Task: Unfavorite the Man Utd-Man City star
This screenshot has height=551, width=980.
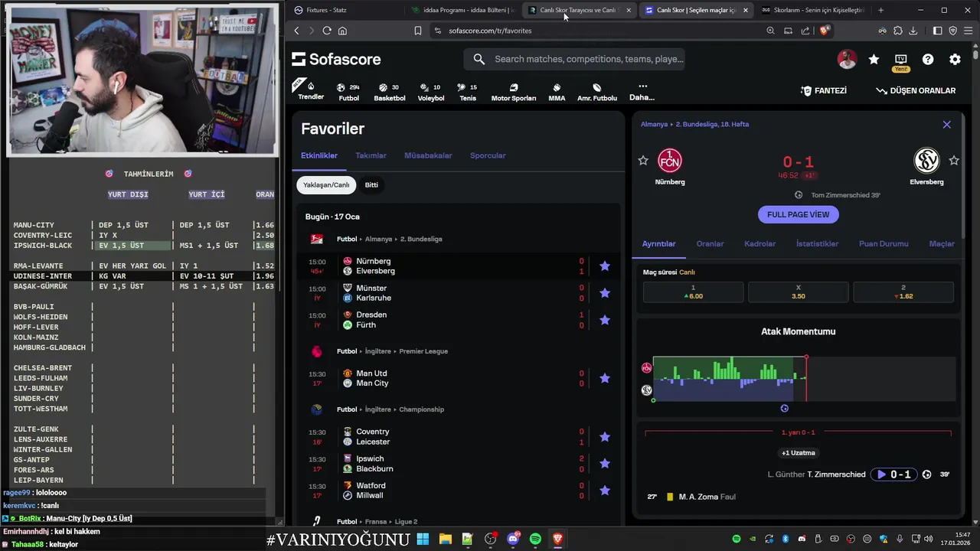Action: 605,378
